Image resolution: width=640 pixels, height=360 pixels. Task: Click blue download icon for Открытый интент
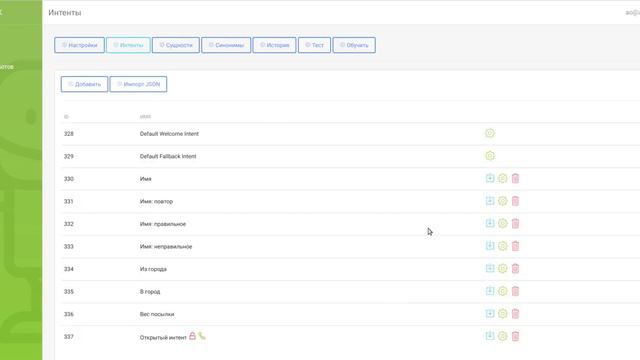[490, 336]
